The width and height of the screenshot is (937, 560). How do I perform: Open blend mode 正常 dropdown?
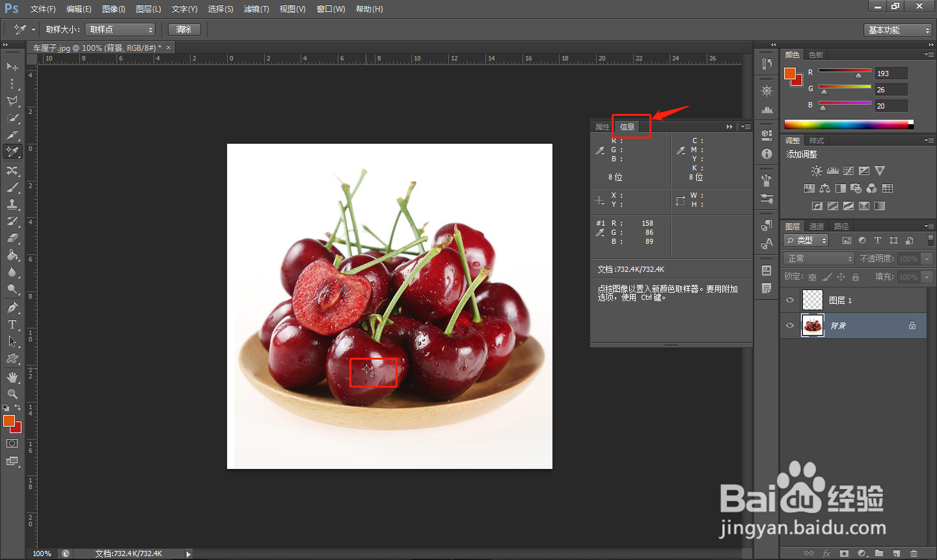click(819, 259)
